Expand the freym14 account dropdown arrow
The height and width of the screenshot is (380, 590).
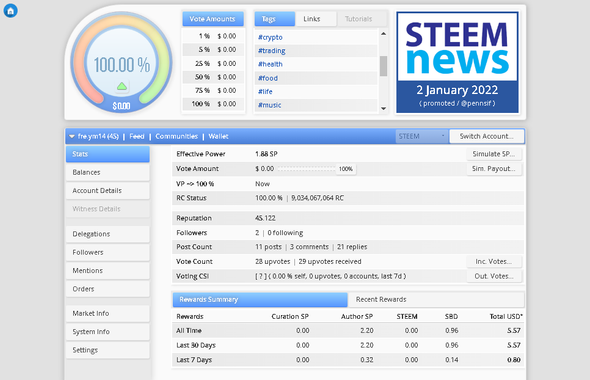[x=71, y=137]
